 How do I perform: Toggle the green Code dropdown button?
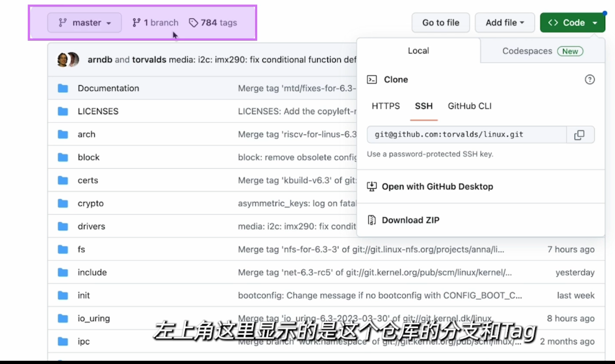pyautogui.click(x=572, y=23)
